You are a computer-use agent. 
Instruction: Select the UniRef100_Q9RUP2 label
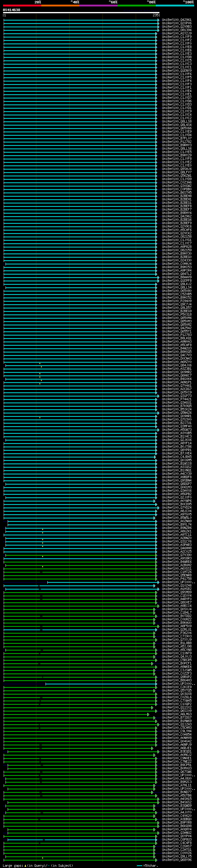pos(176,677)
